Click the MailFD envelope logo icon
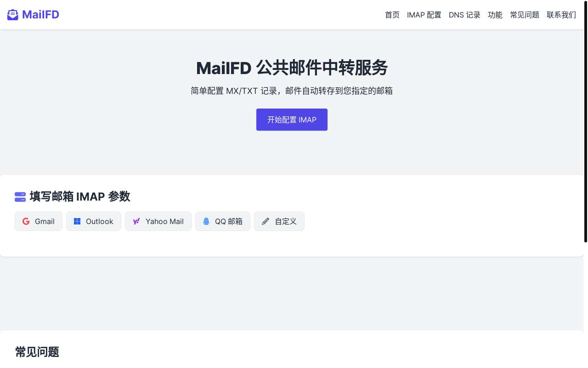The height and width of the screenshot is (368, 588). [12, 15]
